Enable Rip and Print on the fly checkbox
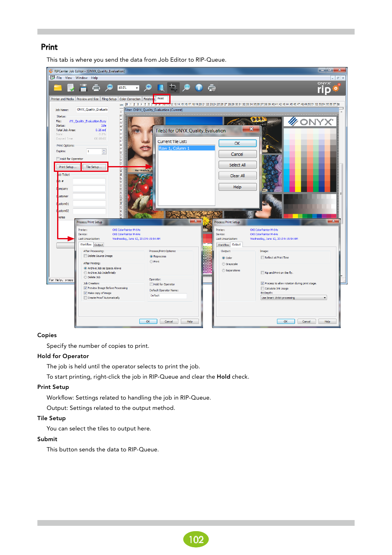This screenshot has height=555, width=392. click(x=263, y=273)
